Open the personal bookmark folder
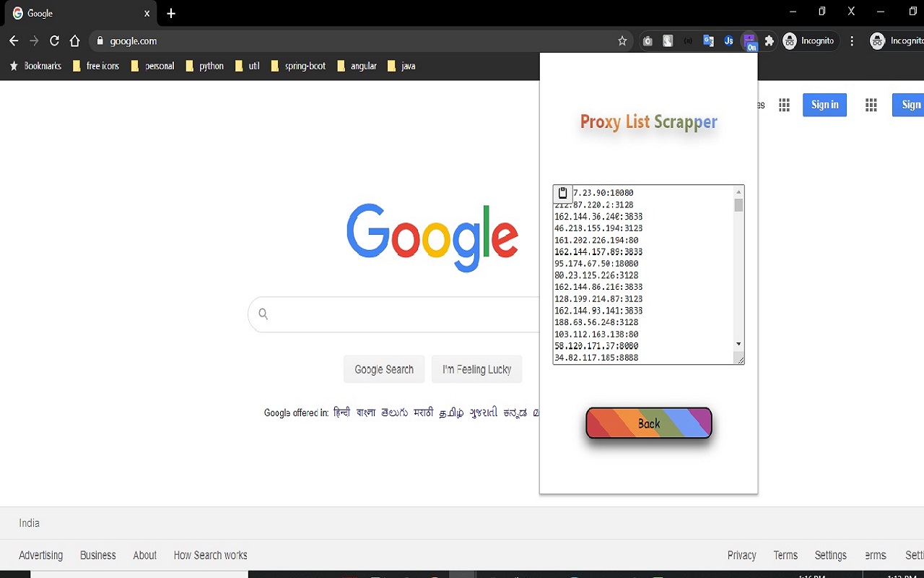Viewport: 924px width, 578px height. point(153,66)
